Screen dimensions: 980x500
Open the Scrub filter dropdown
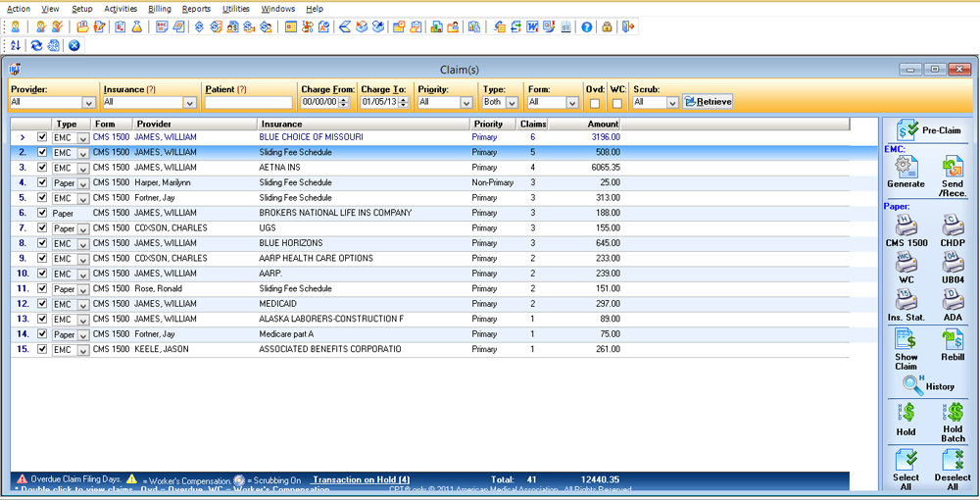671,102
